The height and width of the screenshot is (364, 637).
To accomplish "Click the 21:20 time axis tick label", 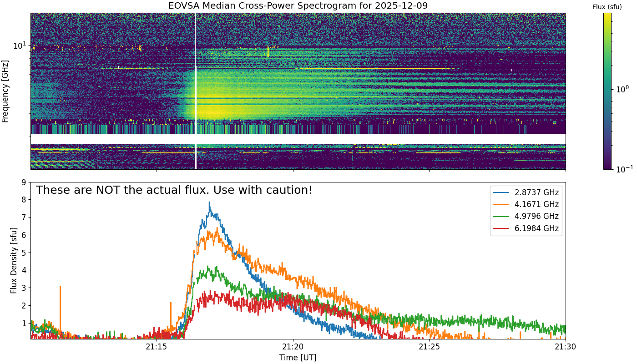I will tap(293, 347).
